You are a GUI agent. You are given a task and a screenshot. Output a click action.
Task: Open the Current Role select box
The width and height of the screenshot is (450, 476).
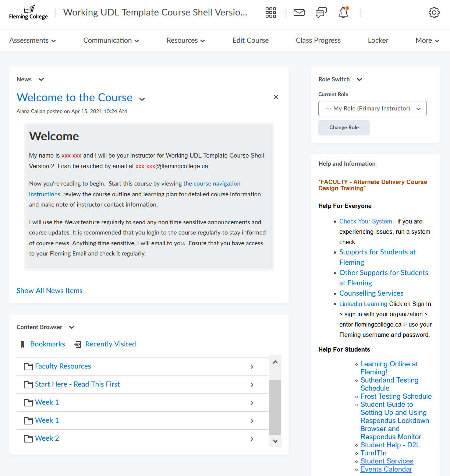coord(372,109)
